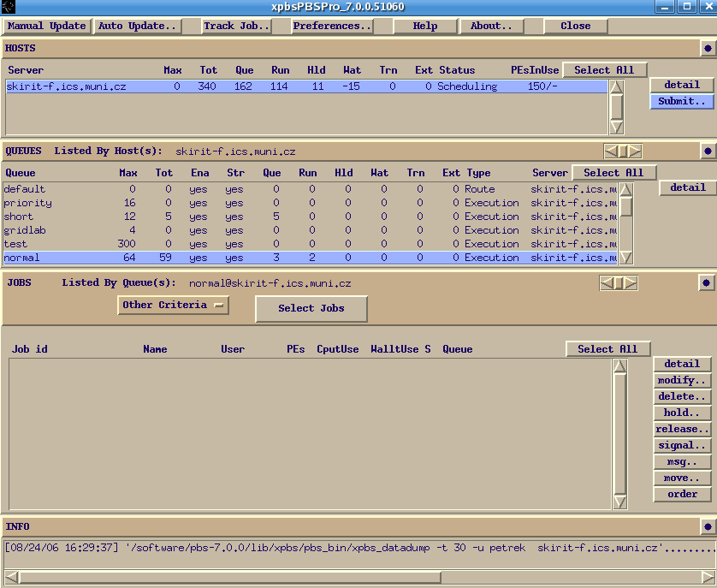Click Manual Update in the top bar
Image resolution: width=717 pixels, height=588 pixels.
47,26
